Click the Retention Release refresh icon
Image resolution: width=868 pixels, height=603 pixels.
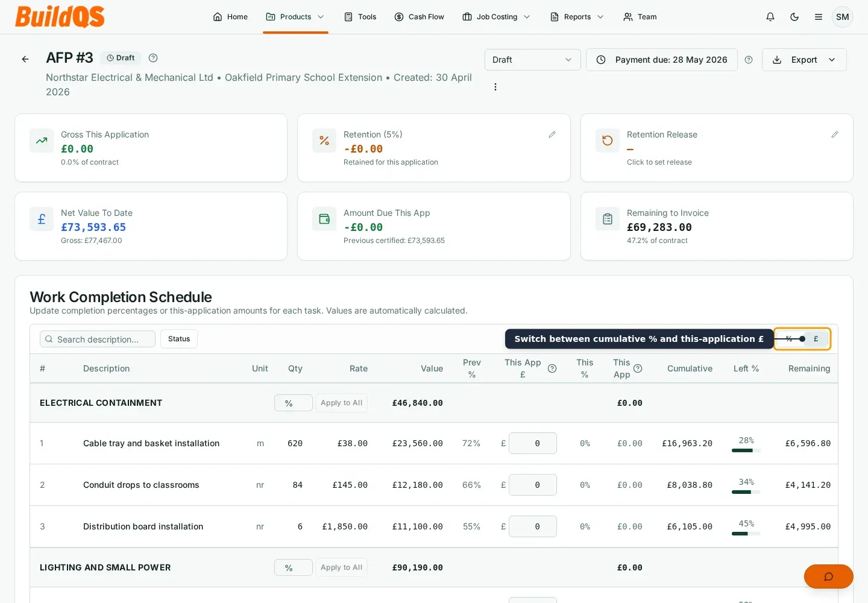pyautogui.click(x=608, y=140)
